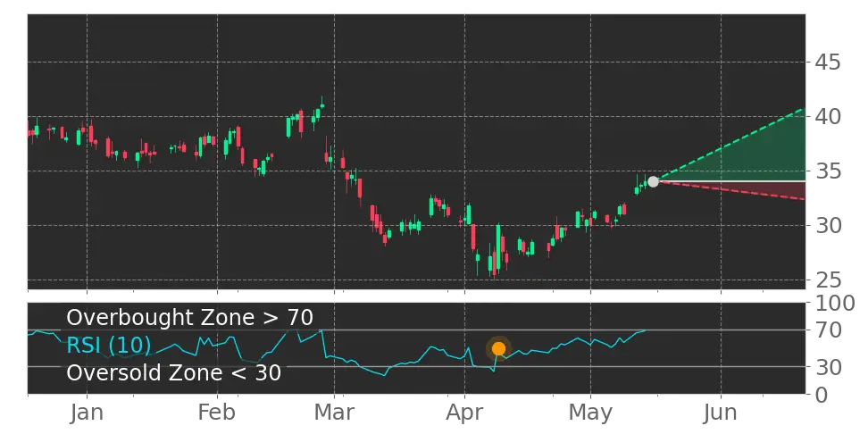Click the RSI axis value 100
This screenshot has height=434, width=868.
tap(834, 303)
